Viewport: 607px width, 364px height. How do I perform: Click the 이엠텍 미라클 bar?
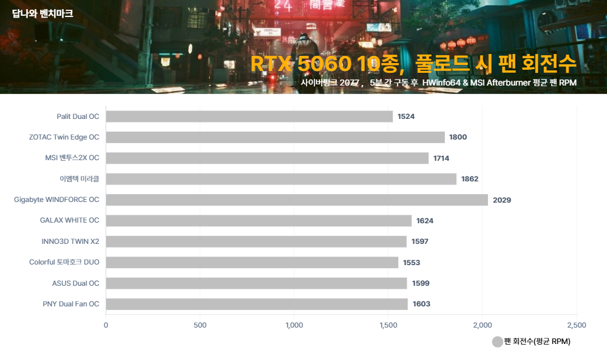(281, 179)
